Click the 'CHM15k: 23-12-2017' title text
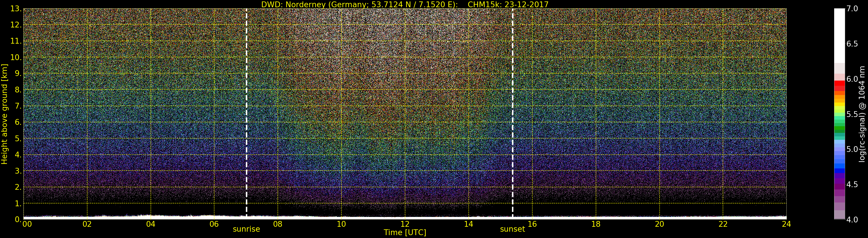The width and height of the screenshot is (868, 238). point(508,4)
